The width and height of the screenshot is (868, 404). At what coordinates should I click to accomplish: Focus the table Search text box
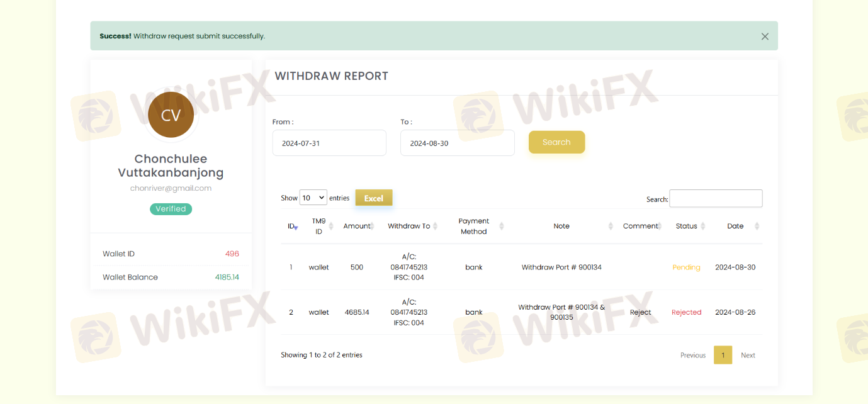716,199
